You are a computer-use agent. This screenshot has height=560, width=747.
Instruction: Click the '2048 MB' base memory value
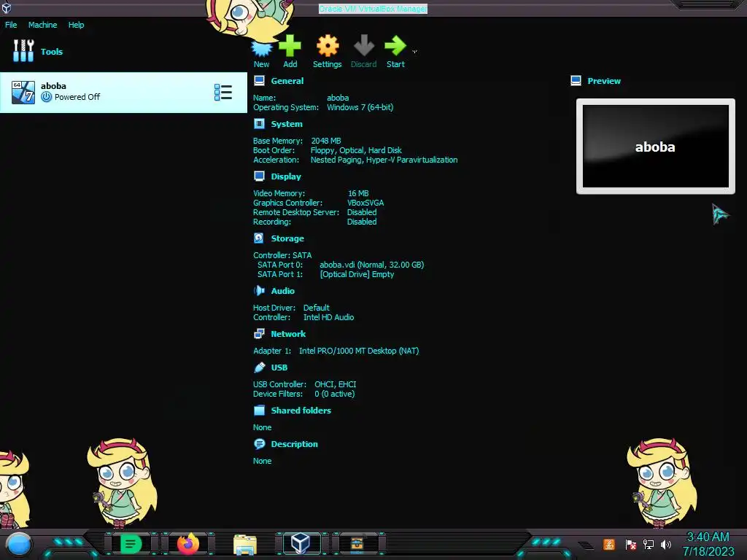(x=326, y=141)
